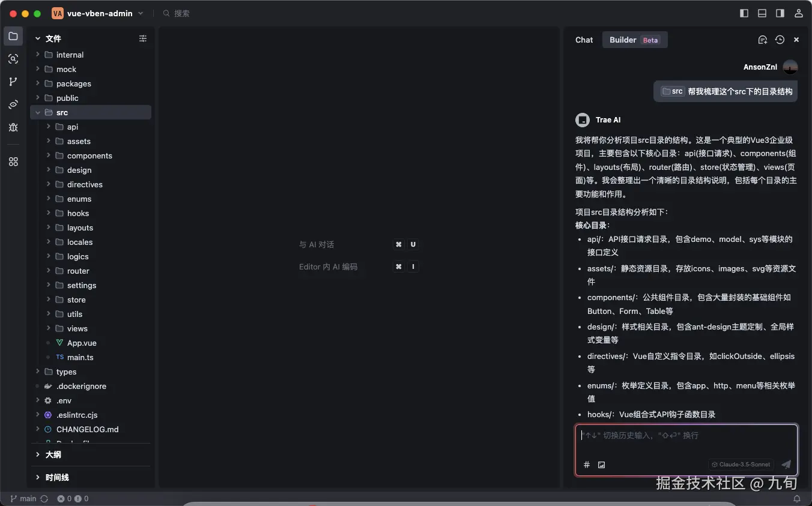Click the notification bell in status bar
Screen dimensions: 812x506
point(797,499)
